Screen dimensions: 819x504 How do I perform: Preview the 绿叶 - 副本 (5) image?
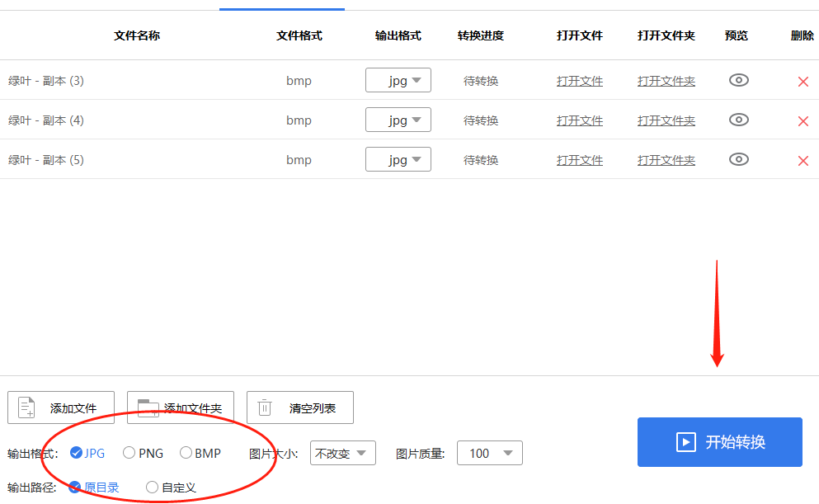click(x=738, y=160)
